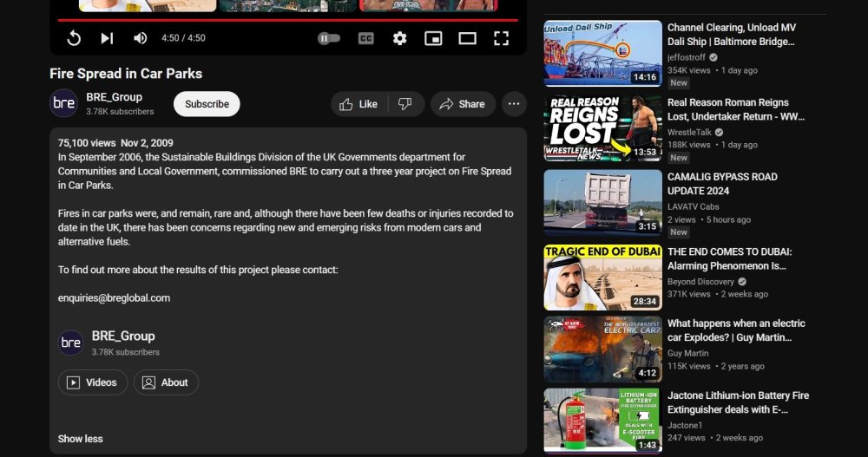
Task: Switch to theater mode
Action: (x=468, y=38)
